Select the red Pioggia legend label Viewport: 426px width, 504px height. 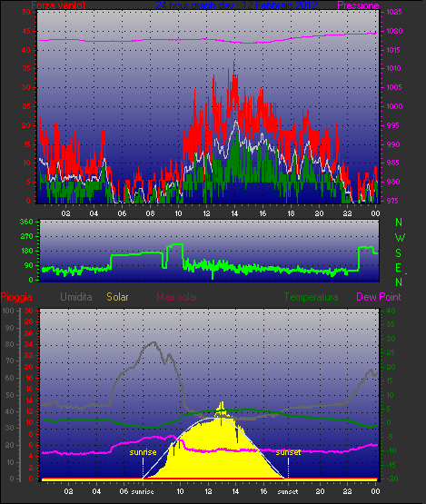[16, 297]
